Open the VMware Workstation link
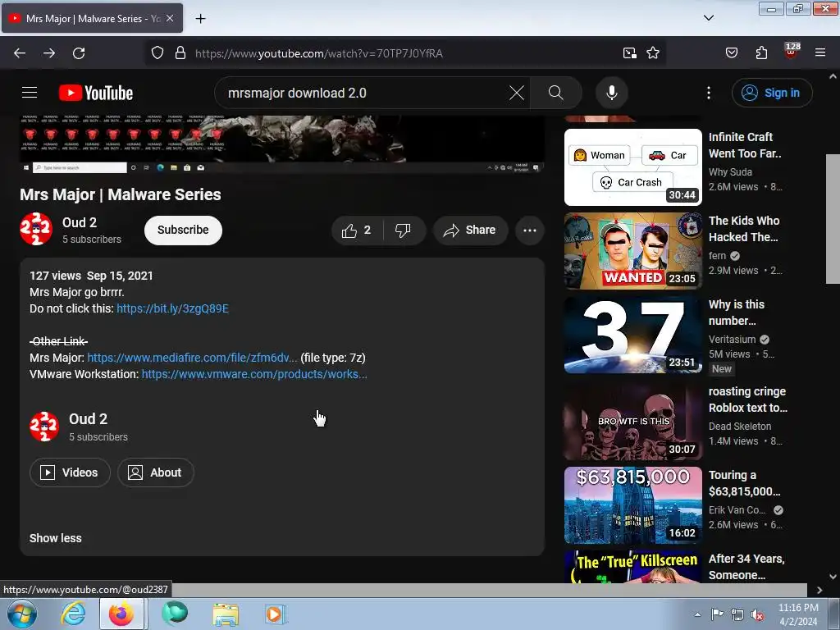The image size is (840, 630). click(254, 374)
